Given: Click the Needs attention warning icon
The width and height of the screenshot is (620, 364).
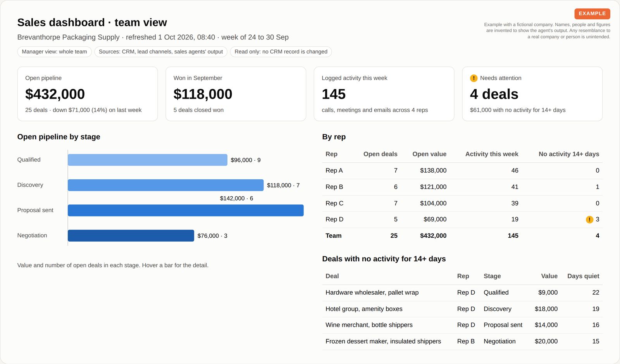Looking at the screenshot, I should [x=474, y=78].
